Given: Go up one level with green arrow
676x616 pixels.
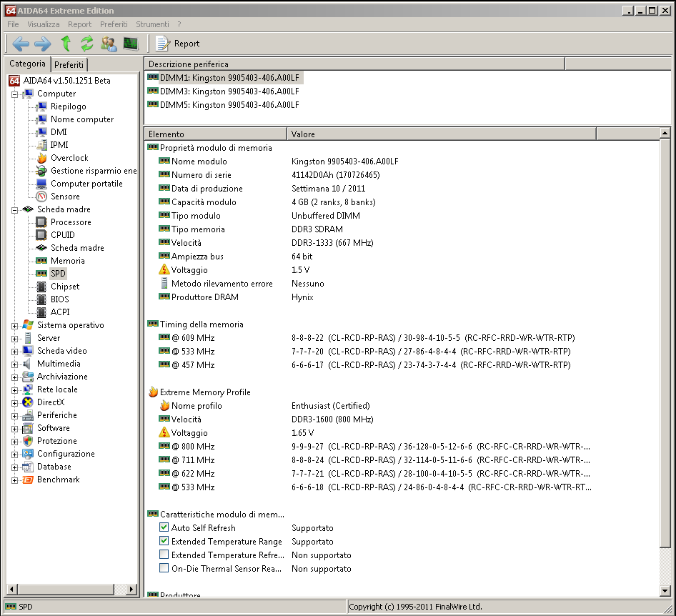Looking at the screenshot, I should (x=66, y=44).
